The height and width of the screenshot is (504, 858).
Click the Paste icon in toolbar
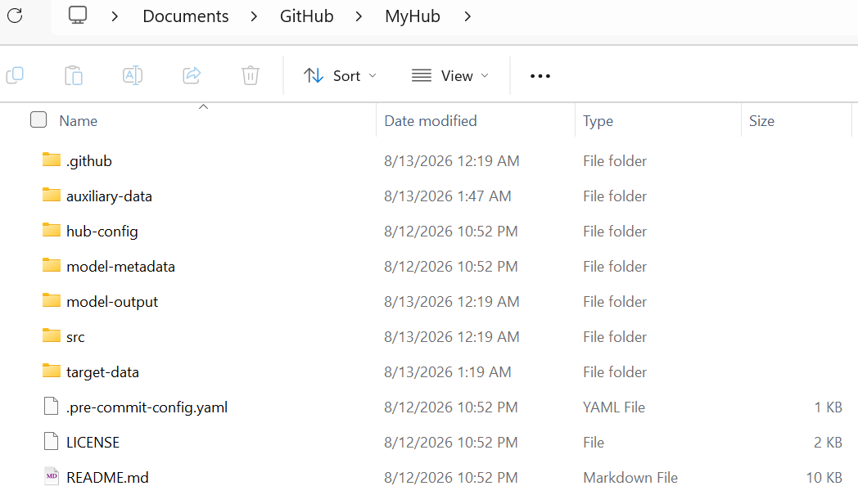(74, 75)
